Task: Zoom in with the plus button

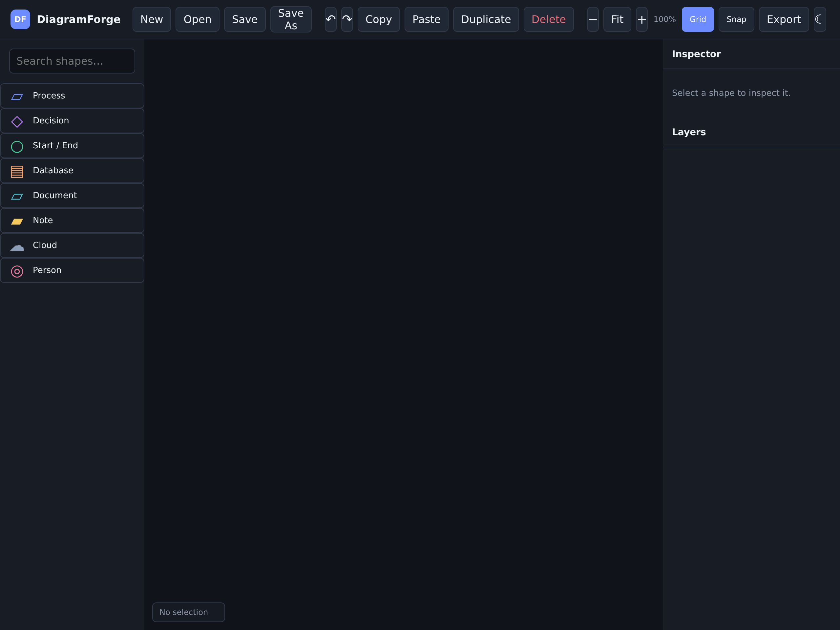Action: [x=641, y=19]
